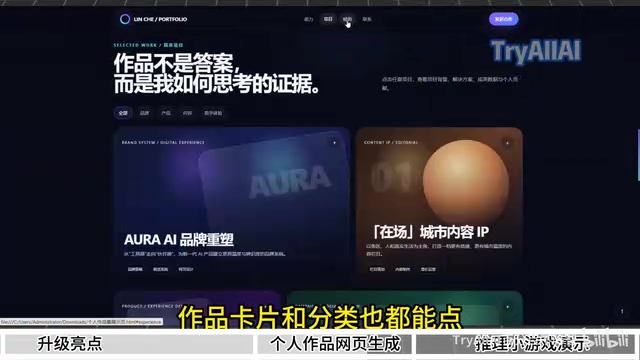Go to the 能力 navigation item

309,19
